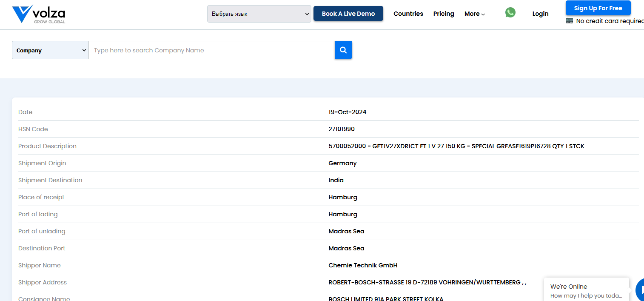Click Germany shipment origin value
This screenshot has height=301, width=644.
tap(342, 163)
